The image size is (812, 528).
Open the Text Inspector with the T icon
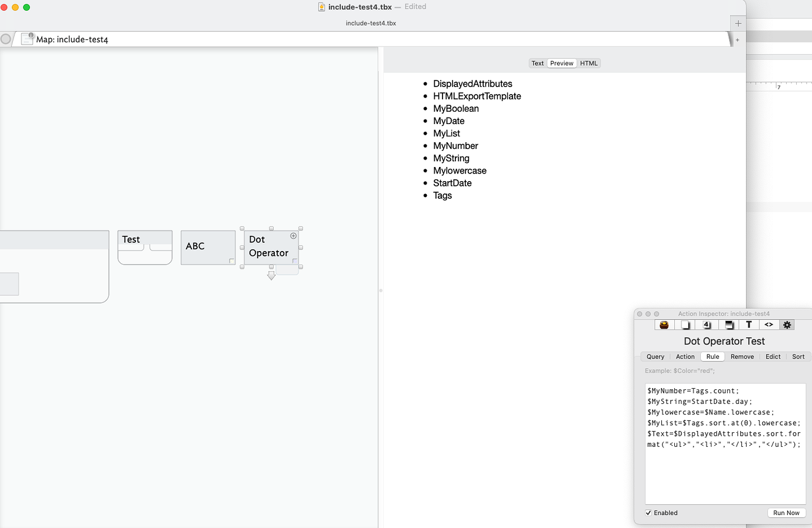click(748, 324)
